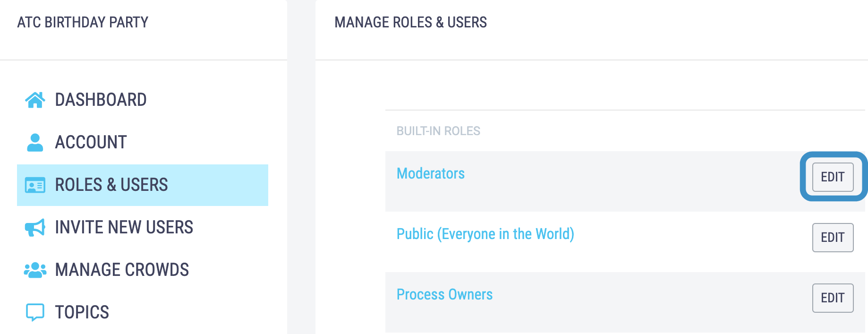Image resolution: width=868 pixels, height=334 pixels.
Task: Edit the Public (Everyone in the World) role
Action: point(833,238)
